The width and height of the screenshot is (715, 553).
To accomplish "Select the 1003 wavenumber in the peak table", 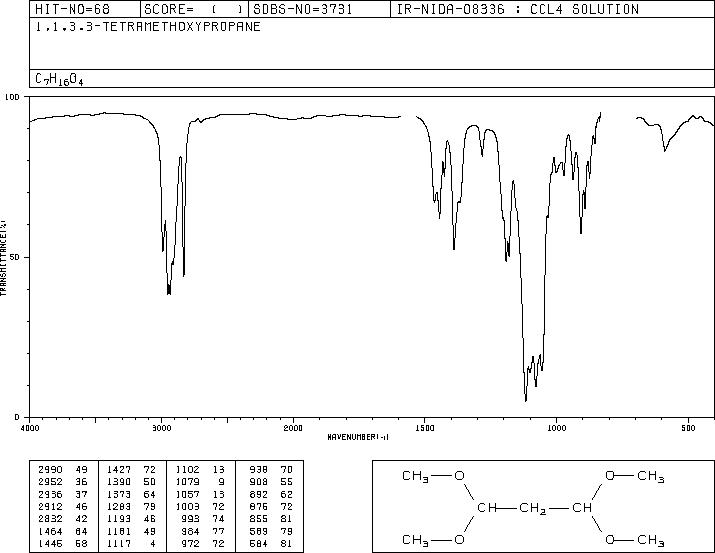I will tap(187, 506).
